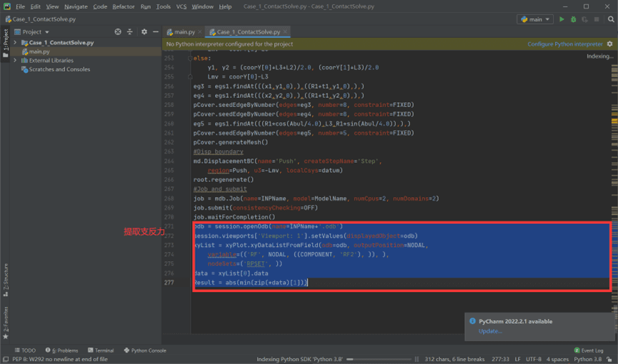
Task: Expand the Case_1_ContactSolve.py project node
Action: 15,43
